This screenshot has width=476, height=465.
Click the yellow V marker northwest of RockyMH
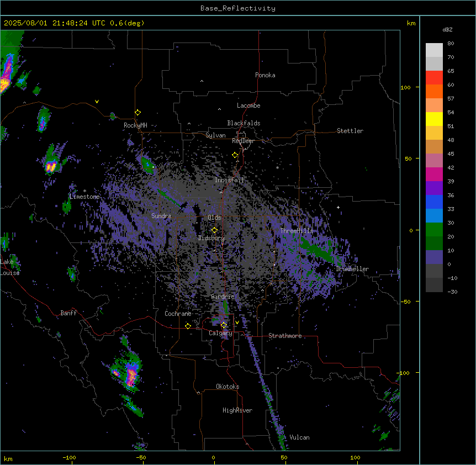(x=97, y=102)
